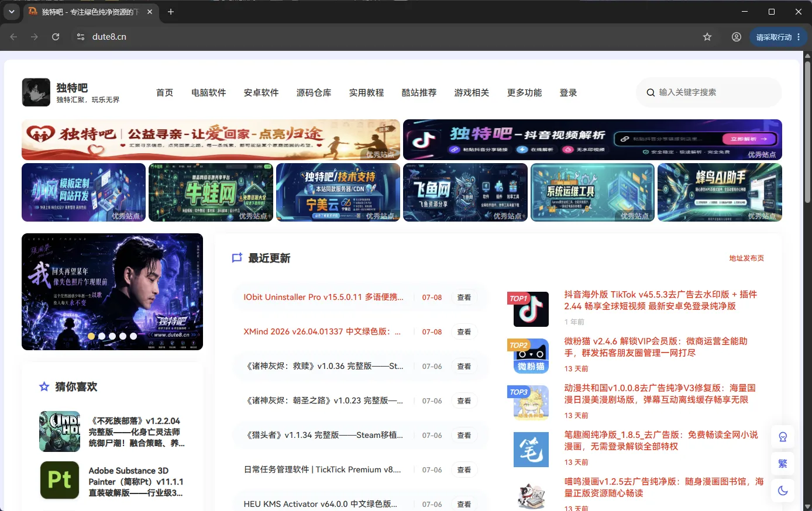Open the 系统运维工具 banner
The height and width of the screenshot is (511, 812).
pos(593,192)
